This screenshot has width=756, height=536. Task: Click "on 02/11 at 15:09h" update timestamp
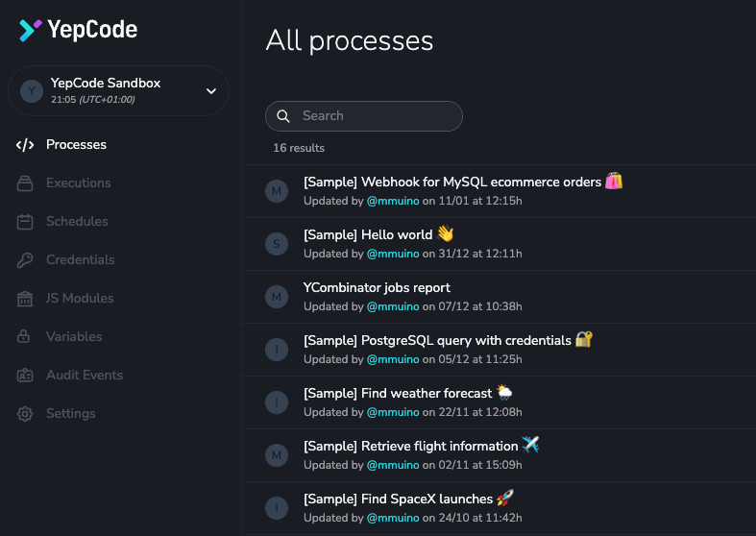[x=473, y=465]
